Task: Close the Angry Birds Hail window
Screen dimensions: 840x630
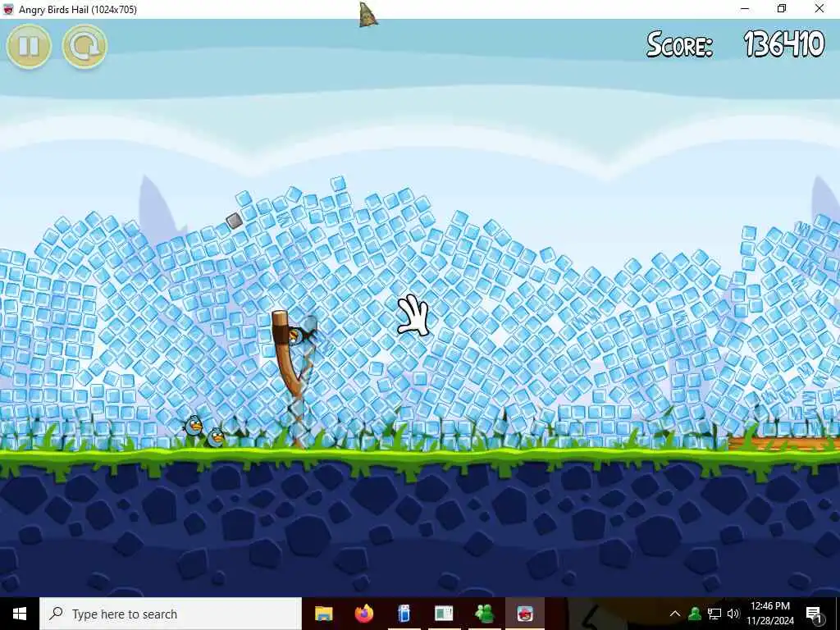Action: coord(819,8)
